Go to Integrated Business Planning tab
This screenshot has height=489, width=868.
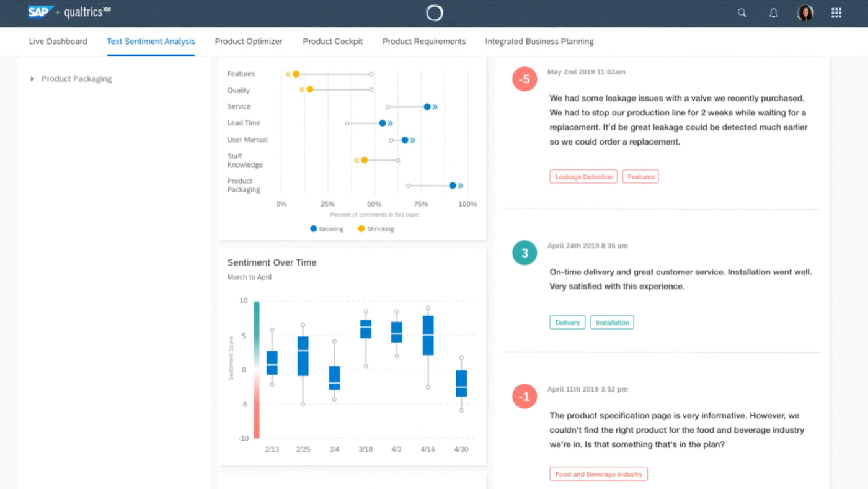(x=539, y=42)
